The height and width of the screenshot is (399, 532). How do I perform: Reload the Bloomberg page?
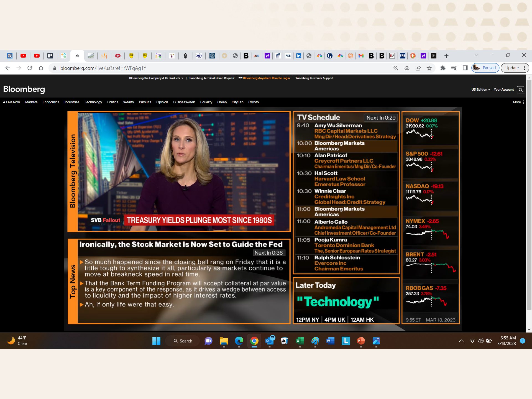(x=30, y=68)
